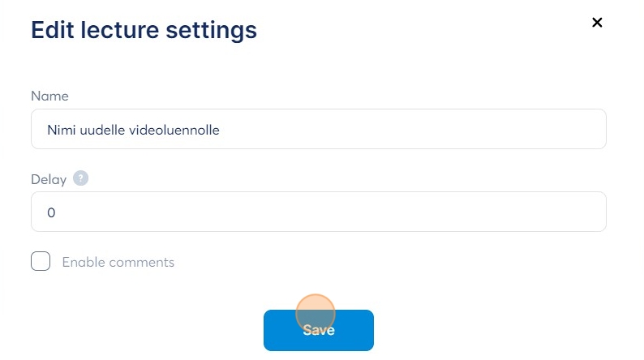Tick the box beside Enable comments

41,262
